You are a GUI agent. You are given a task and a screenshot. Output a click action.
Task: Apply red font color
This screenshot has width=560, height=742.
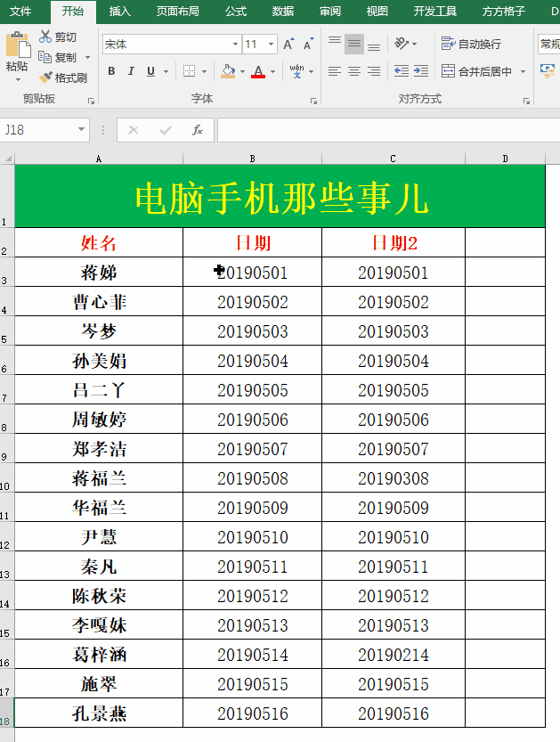(258, 71)
